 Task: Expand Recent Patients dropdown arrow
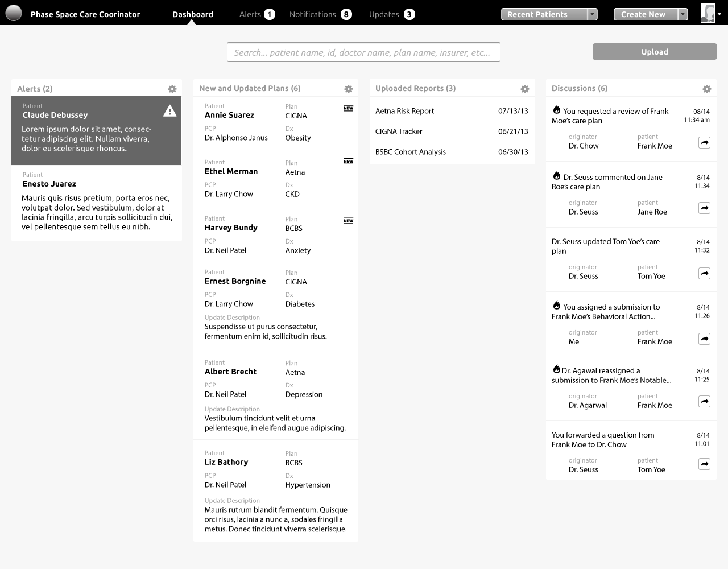[x=593, y=14]
